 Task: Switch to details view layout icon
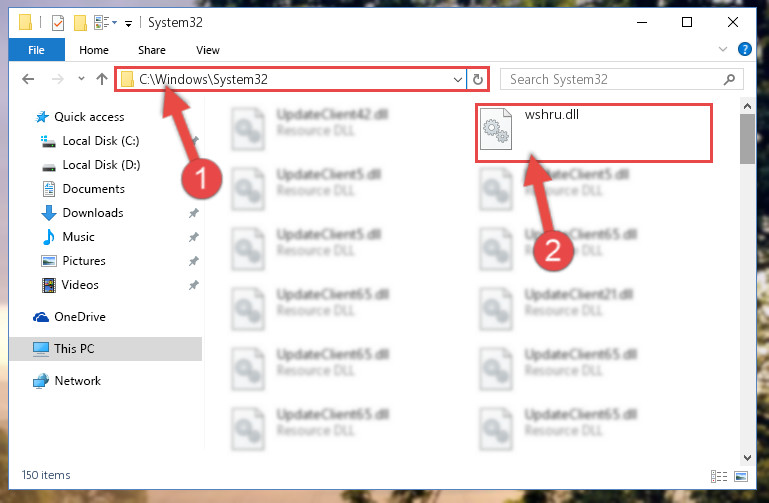[718, 476]
